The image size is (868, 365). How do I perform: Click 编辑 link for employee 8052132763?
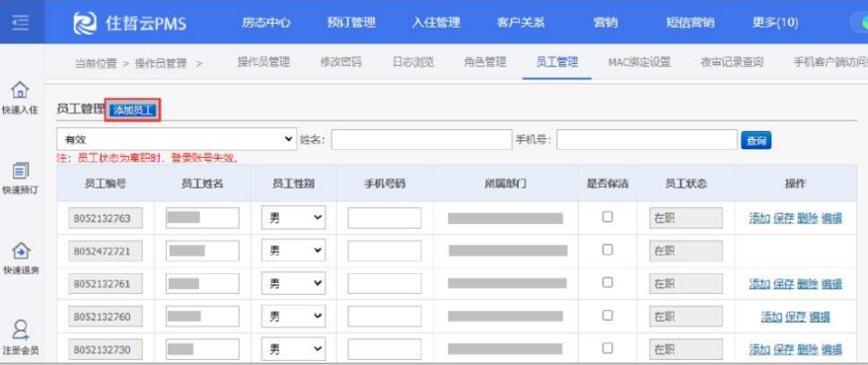pyautogui.click(x=832, y=218)
